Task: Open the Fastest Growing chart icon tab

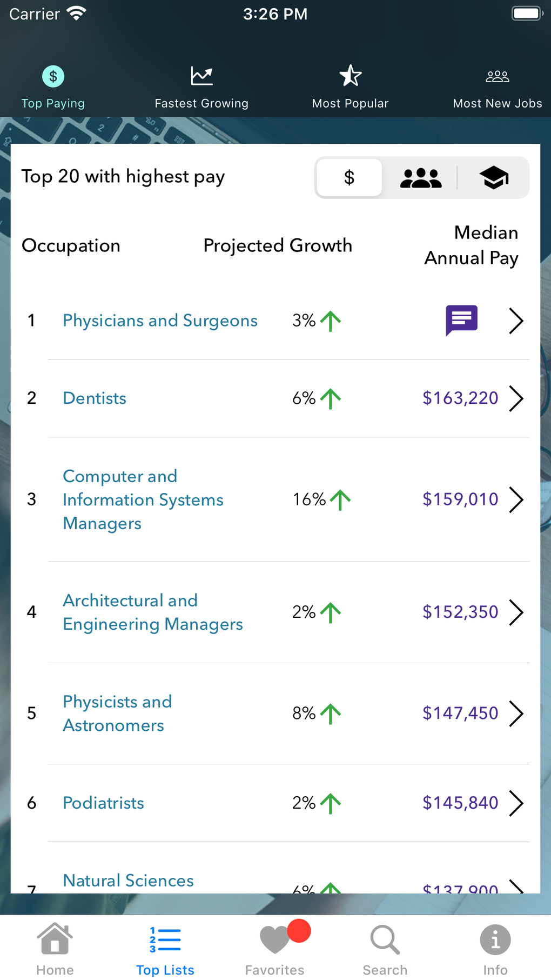Action: pos(201,76)
